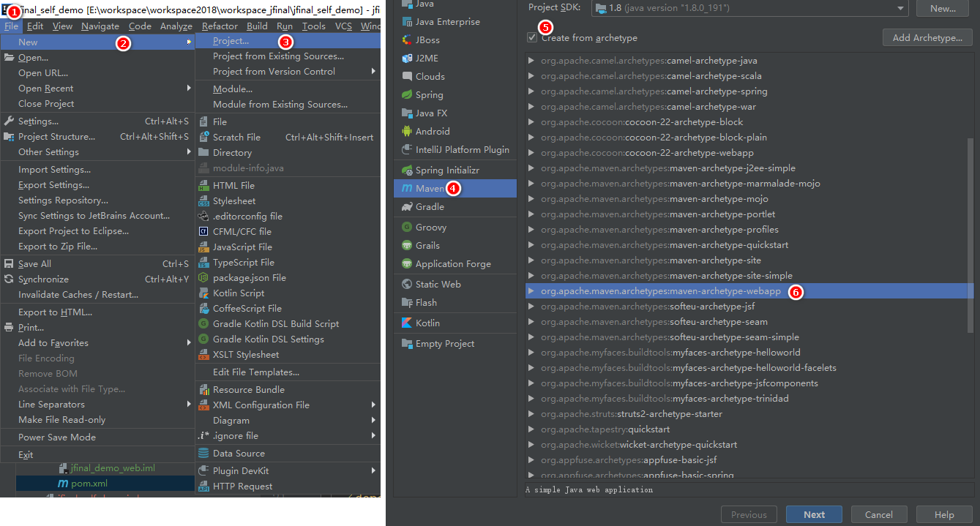This screenshot has width=980, height=526.
Task: Select the maven-archetype-site-simple row
Action: (x=747, y=276)
